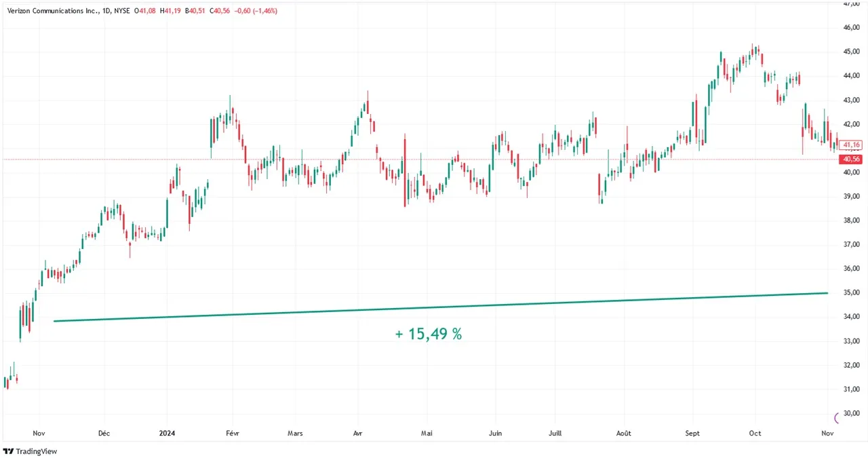Click the 34,00 price axis label
This screenshot has width=868, height=458.
(x=852, y=317)
